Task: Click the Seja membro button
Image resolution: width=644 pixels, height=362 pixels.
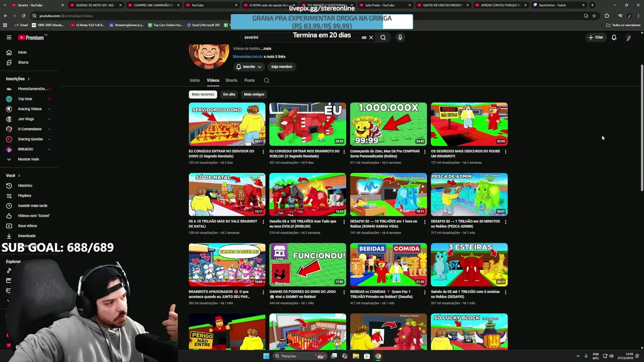Action: (x=282, y=66)
